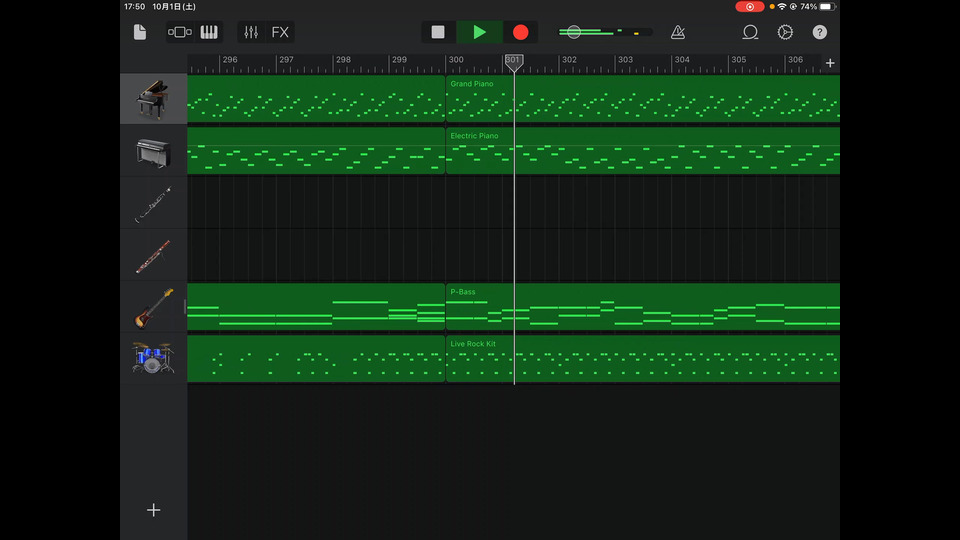Select the Grand Piano track header

(153, 99)
